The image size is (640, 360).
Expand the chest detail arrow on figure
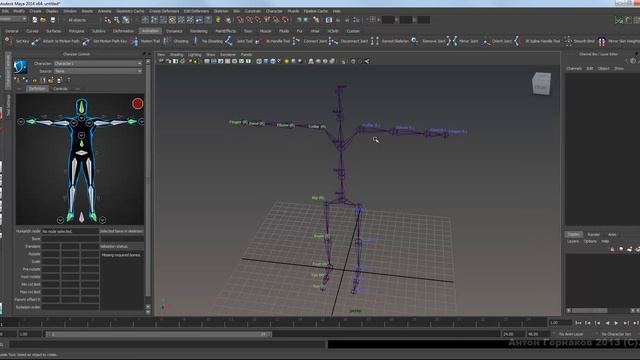(81, 135)
